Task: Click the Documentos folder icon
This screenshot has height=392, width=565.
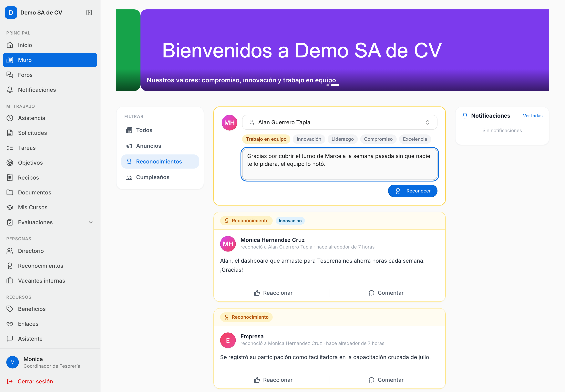Action: [10, 192]
